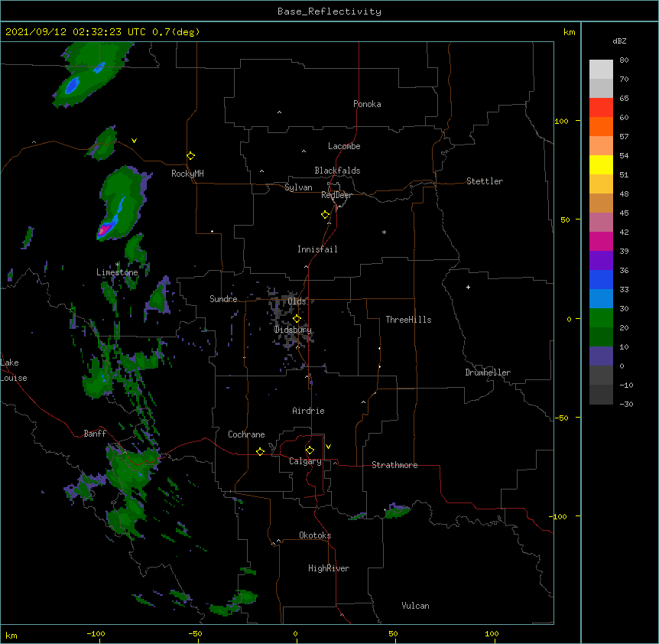Click the yellow diamond marker near Cochrane
Viewport: 659px width, 644px height.
tap(260, 451)
